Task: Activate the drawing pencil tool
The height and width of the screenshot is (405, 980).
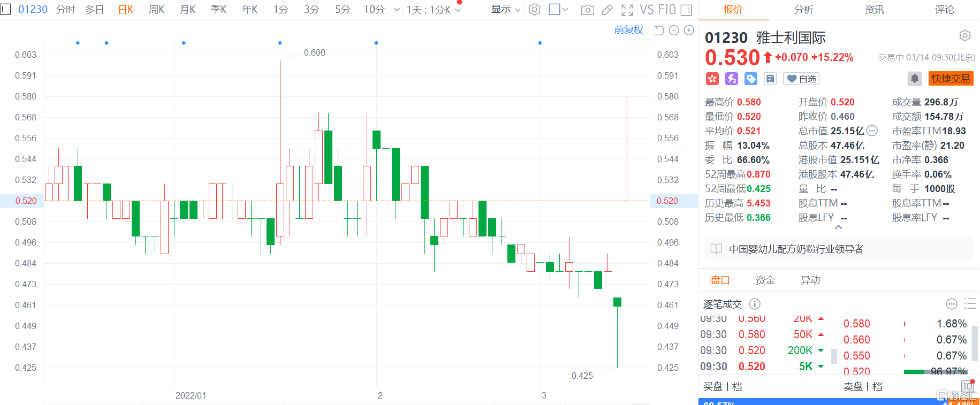Action: coord(607,10)
